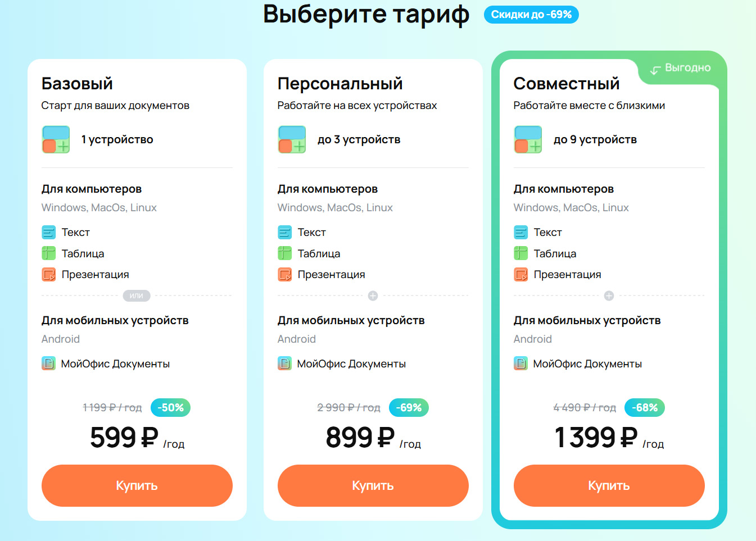
Task: Click the plus icon in Персональный plan divider
Action: click(373, 295)
